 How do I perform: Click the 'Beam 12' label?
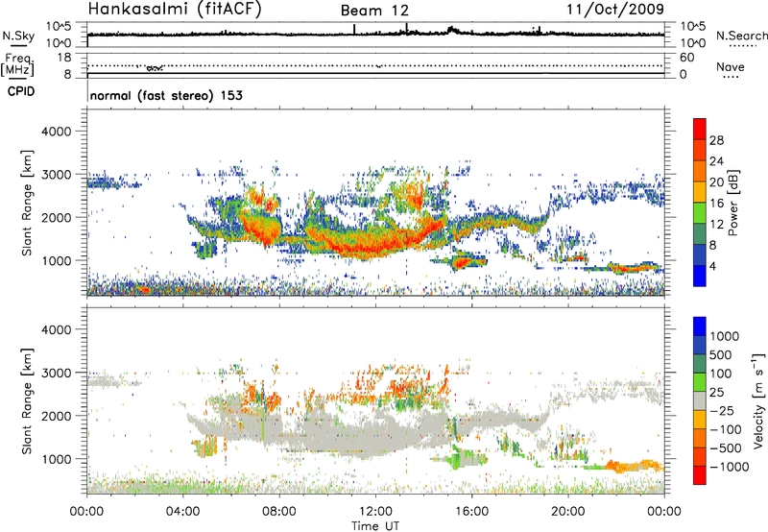(374, 11)
